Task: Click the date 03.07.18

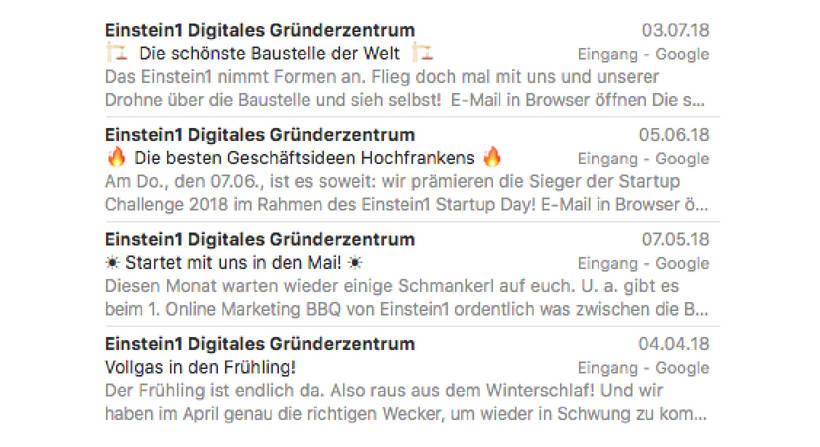Action: click(x=675, y=30)
